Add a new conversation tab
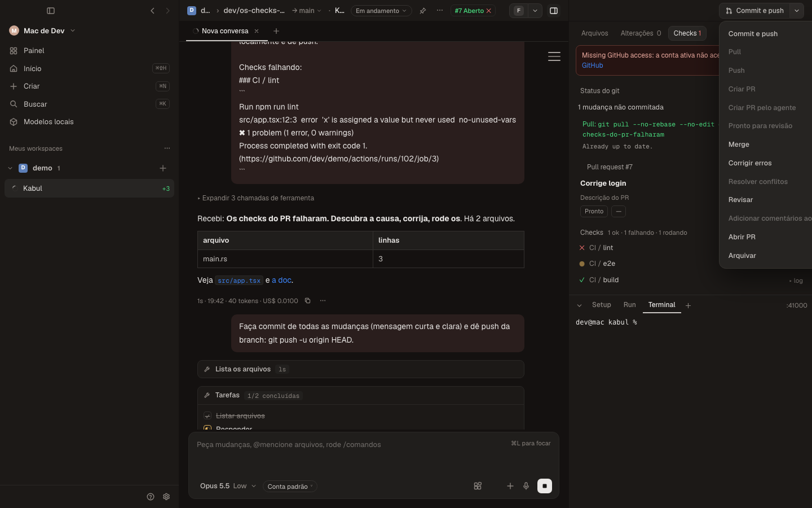 click(x=276, y=31)
